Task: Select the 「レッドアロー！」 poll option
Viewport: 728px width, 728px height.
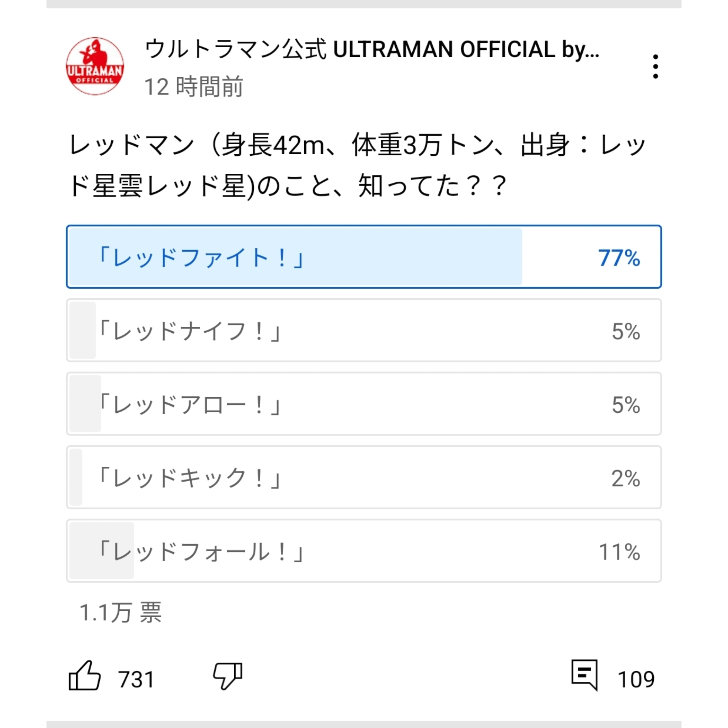Action: tap(364, 403)
